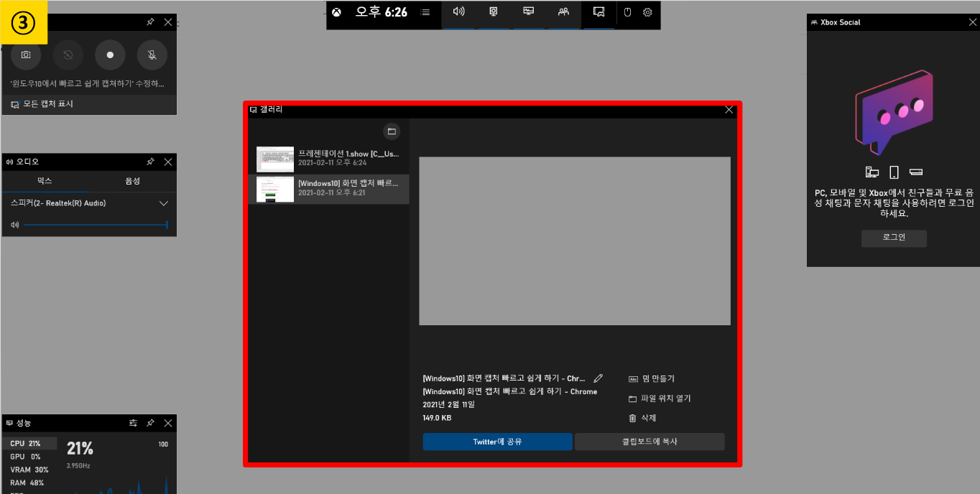The height and width of the screenshot is (494, 980).
Task: Click 밈 만들기 option
Action: pos(652,379)
